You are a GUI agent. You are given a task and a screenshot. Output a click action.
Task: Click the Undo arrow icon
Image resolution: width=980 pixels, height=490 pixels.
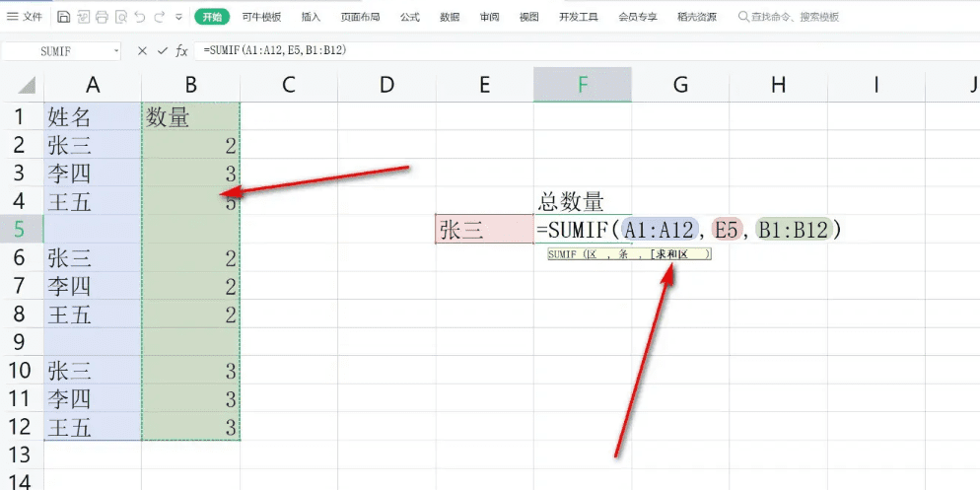(x=140, y=17)
